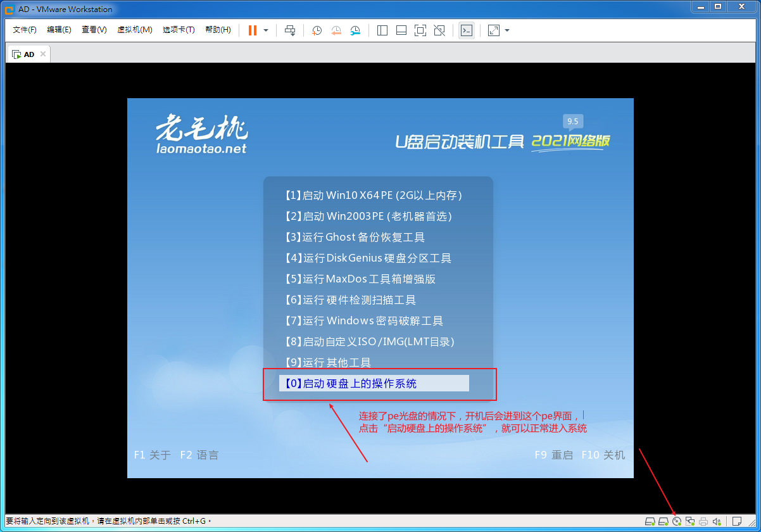761x532 pixels.
Task: Click the second hard disk status icon
Action: (x=664, y=521)
